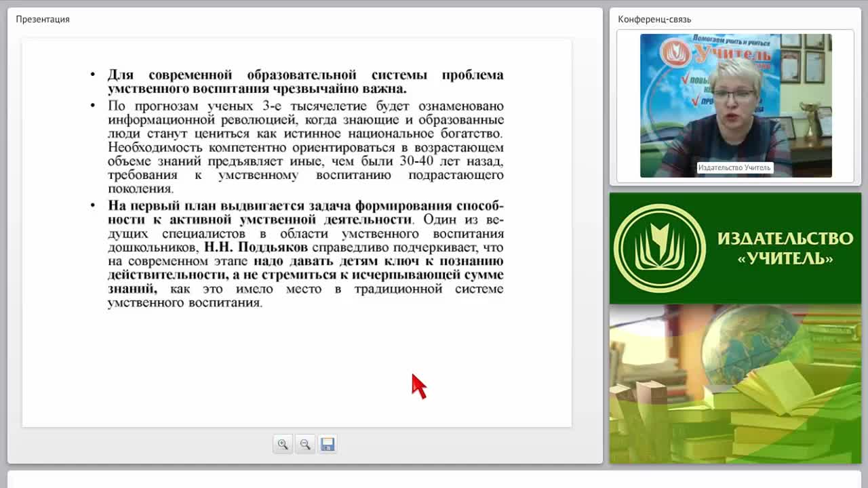Click the bold name Н.Н. Поддьяков

click(x=256, y=247)
